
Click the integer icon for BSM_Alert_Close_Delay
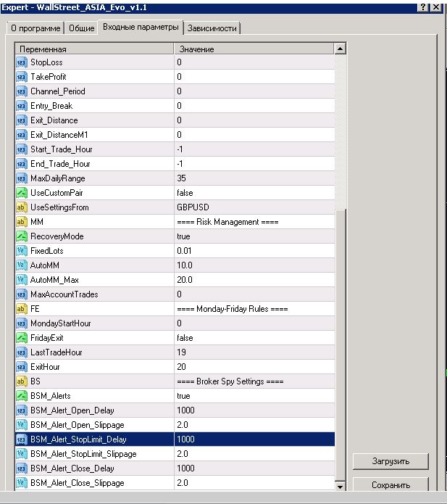coord(22,468)
